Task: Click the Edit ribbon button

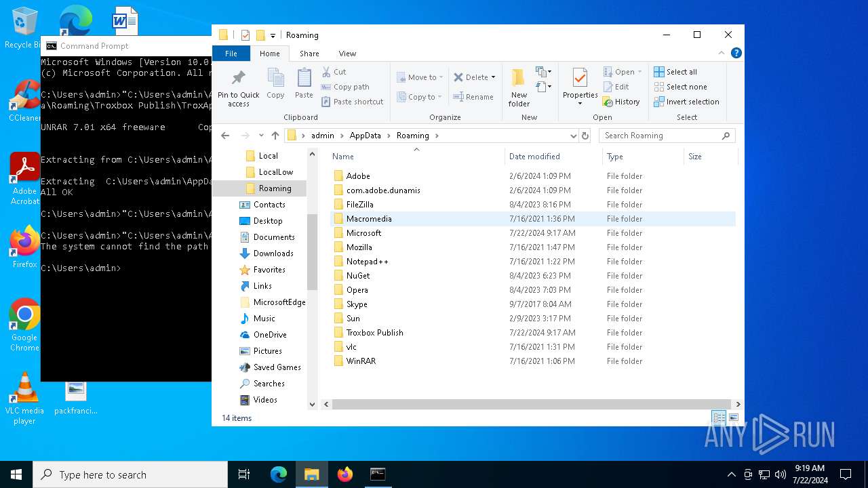Action: (x=616, y=87)
